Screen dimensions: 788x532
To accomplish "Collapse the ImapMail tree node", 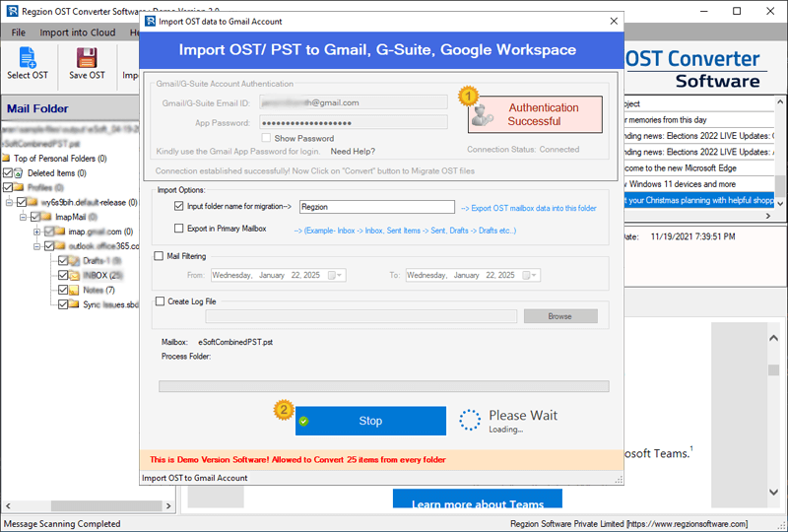I will coord(22,217).
